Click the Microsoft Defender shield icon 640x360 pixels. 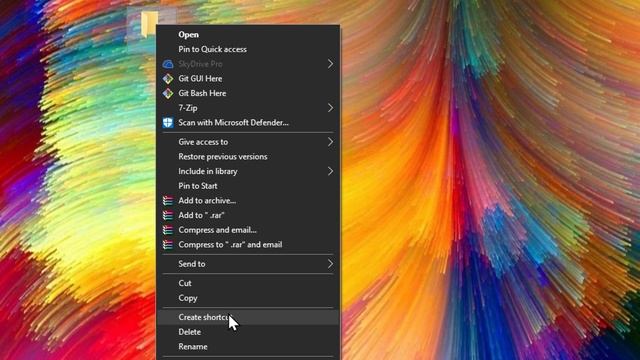(x=168, y=123)
